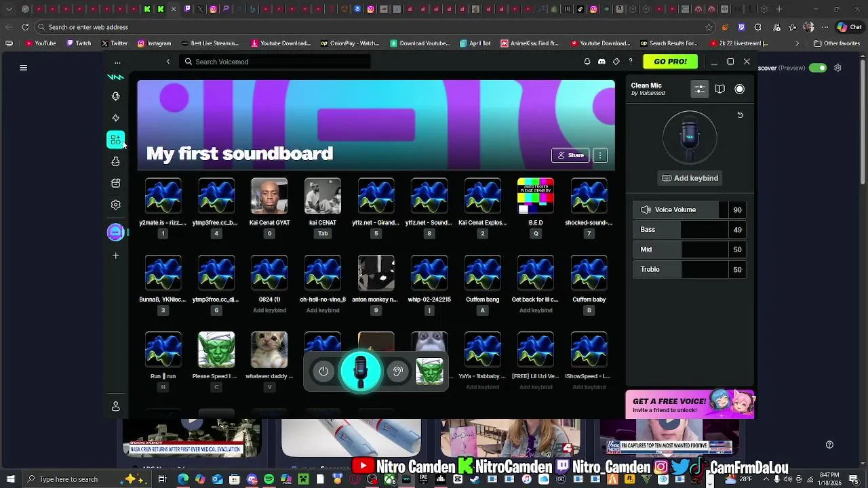Play the anton monkey sound tile
The height and width of the screenshot is (488, 868).
coord(376,272)
